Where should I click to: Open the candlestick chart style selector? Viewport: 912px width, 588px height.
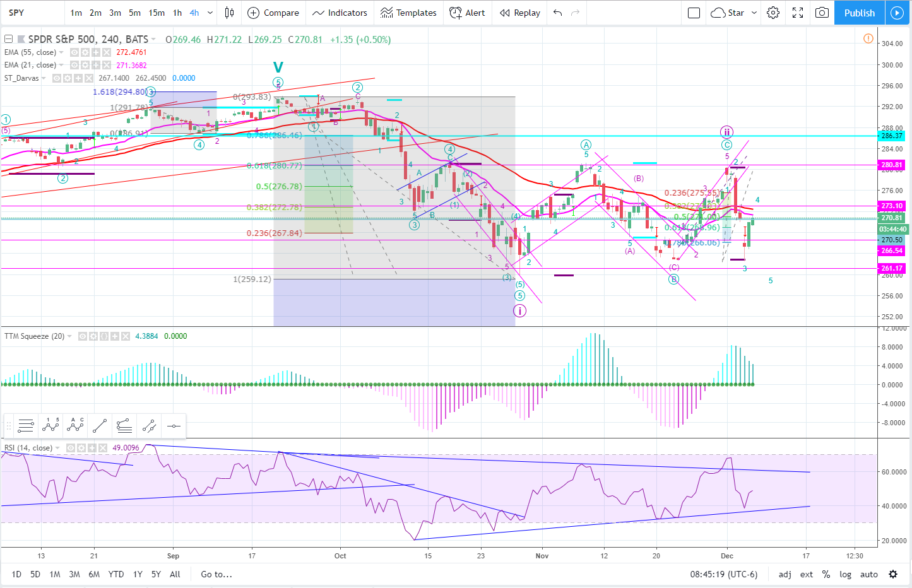click(229, 13)
